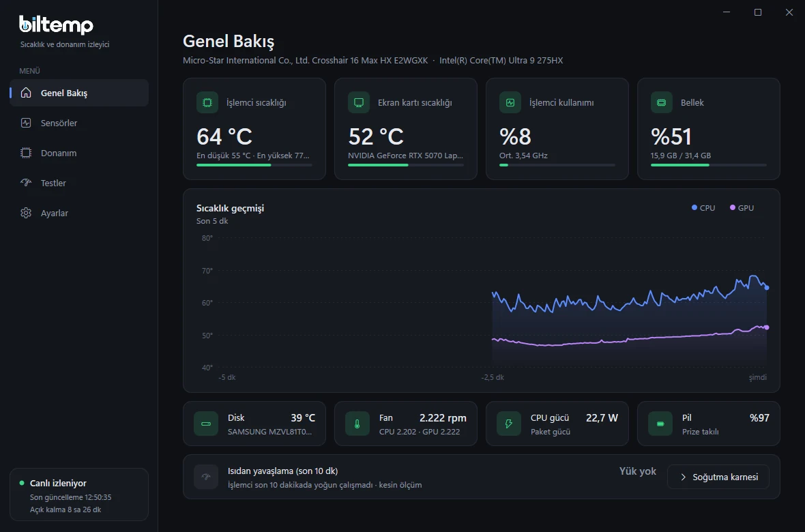This screenshot has height=532, width=805.
Task: Click the İşlemci kullanımı progress bar
Action: pos(557,165)
